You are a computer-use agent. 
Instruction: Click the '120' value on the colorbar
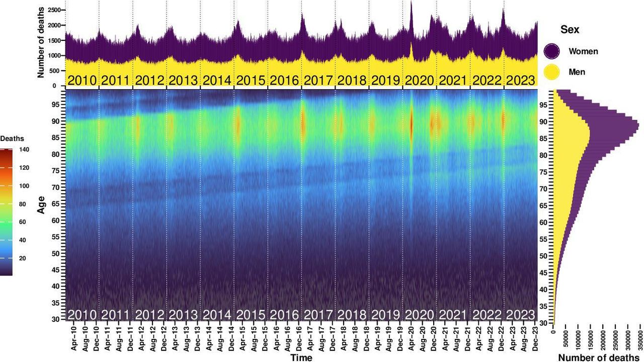click(x=24, y=168)
